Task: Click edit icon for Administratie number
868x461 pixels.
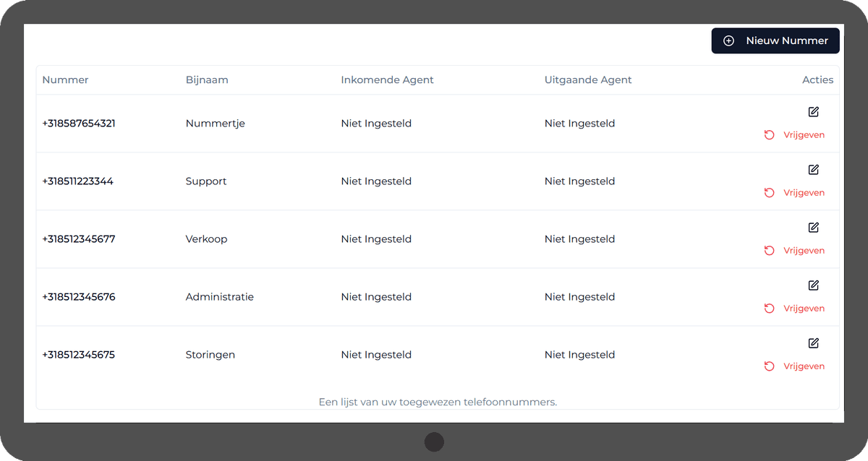Action: tap(813, 285)
